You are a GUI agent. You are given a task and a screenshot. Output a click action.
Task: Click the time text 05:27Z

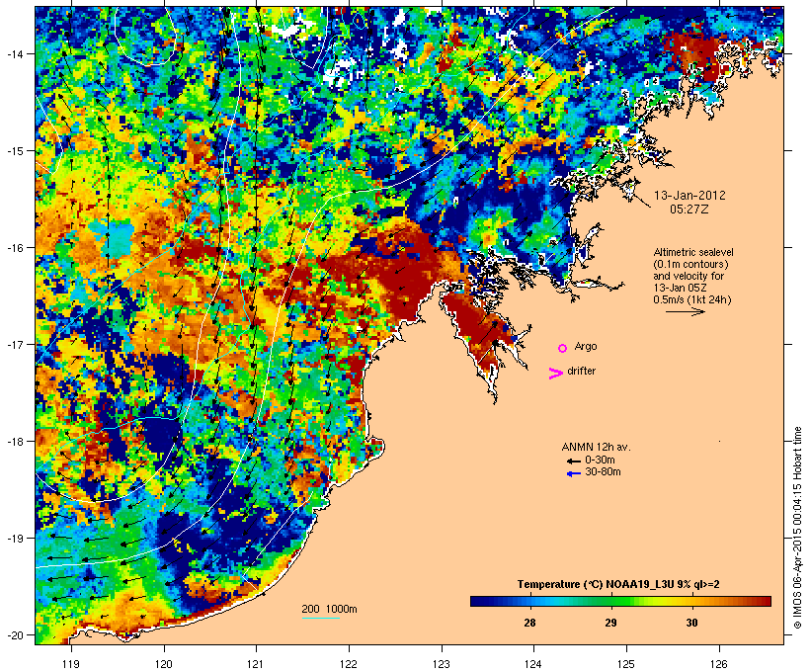689,210
